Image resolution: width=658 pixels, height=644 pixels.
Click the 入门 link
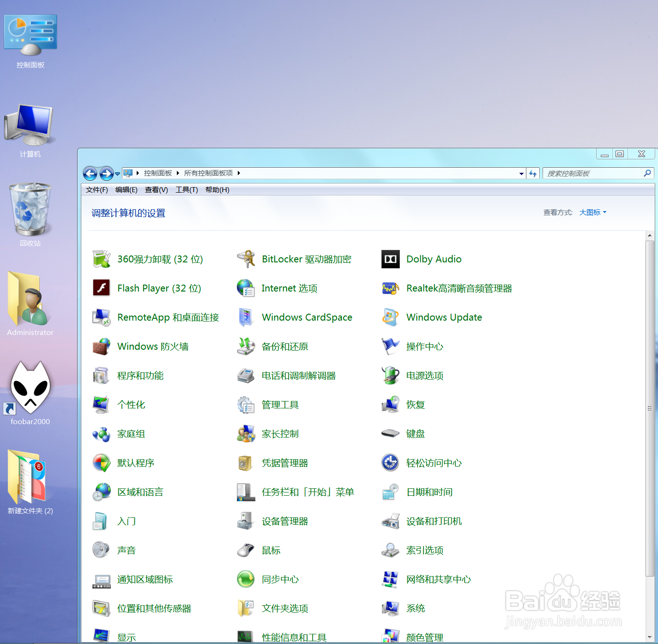[x=127, y=521]
